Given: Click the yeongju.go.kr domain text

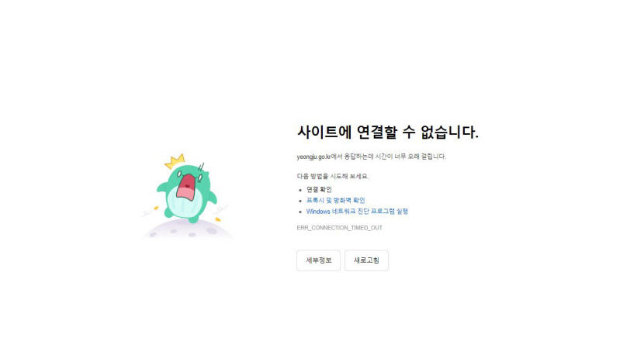Looking at the screenshot, I should coord(313,157).
